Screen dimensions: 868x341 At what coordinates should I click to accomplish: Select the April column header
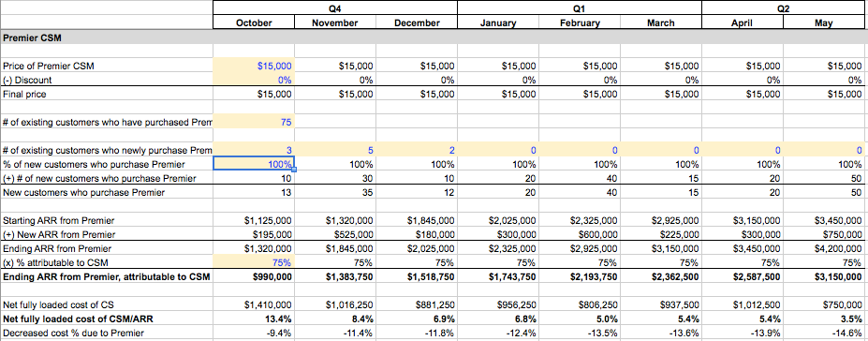click(743, 22)
